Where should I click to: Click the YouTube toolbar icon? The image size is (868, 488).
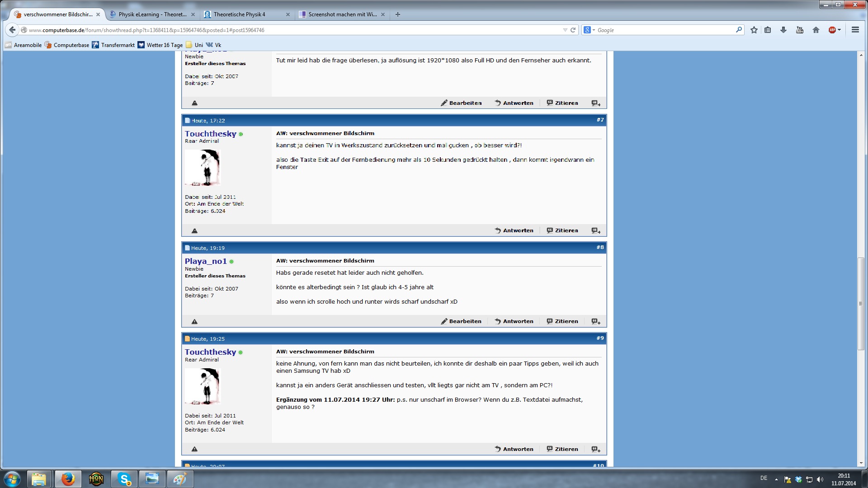800,30
